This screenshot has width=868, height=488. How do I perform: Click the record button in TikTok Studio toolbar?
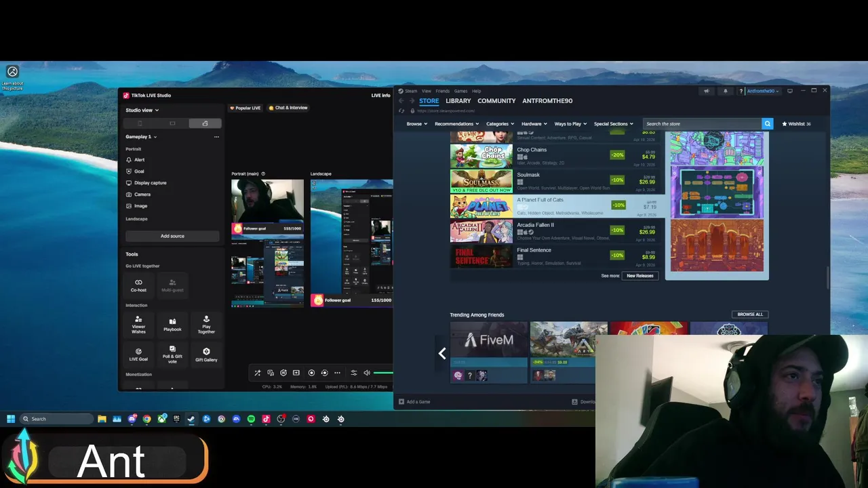coord(311,373)
